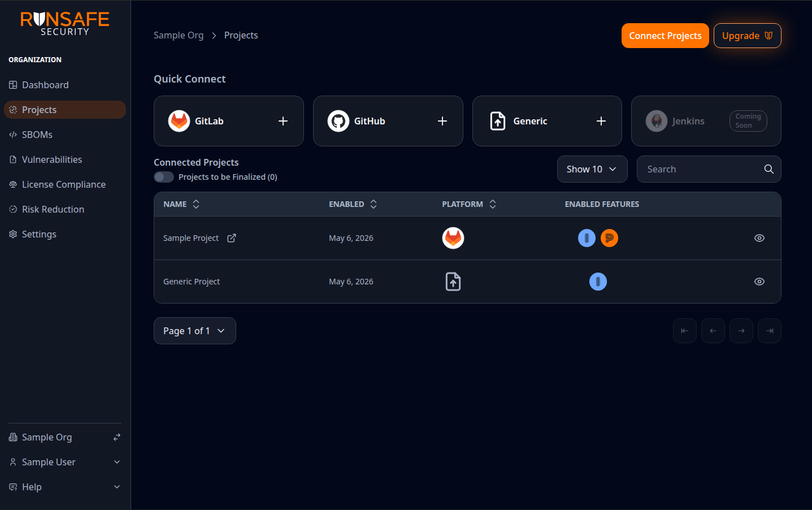The image size is (812, 510).
Task: Click the GitHub octocat logo in Quick Connect
Action: coord(338,121)
